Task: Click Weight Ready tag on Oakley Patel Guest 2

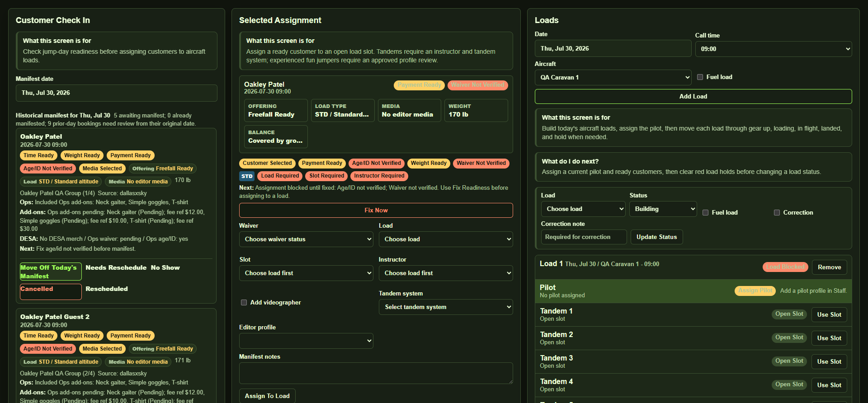Action: (x=82, y=336)
